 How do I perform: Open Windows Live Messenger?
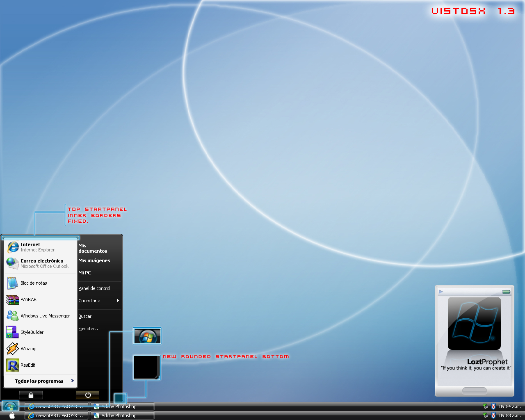[41, 316]
